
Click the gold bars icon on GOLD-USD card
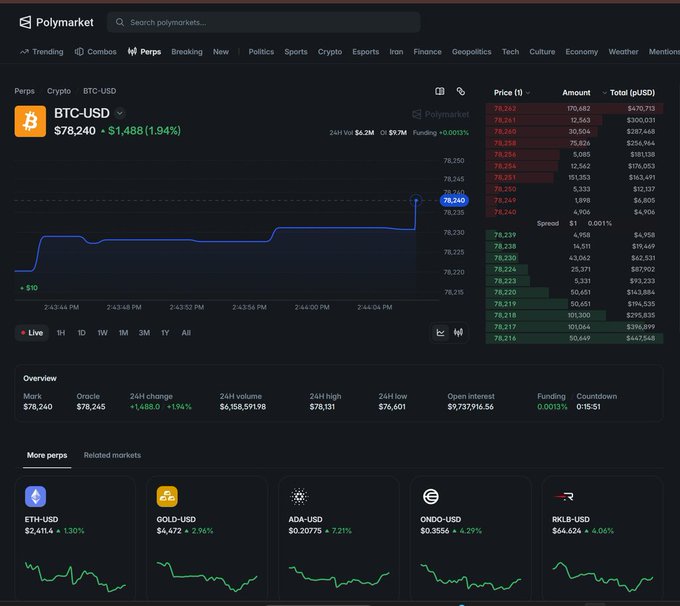167,497
